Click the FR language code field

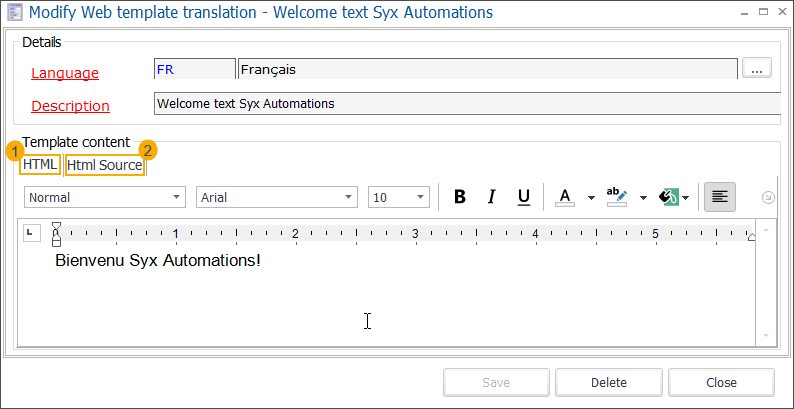[195, 69]
